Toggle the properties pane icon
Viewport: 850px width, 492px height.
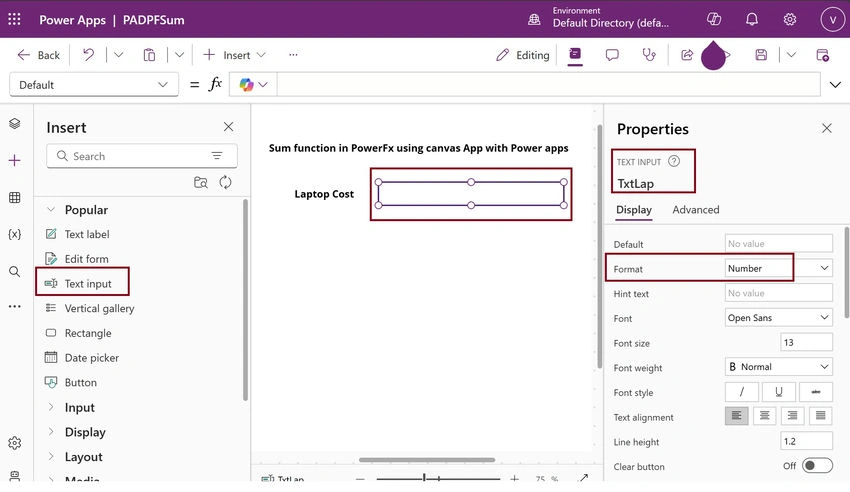point(575,54)
